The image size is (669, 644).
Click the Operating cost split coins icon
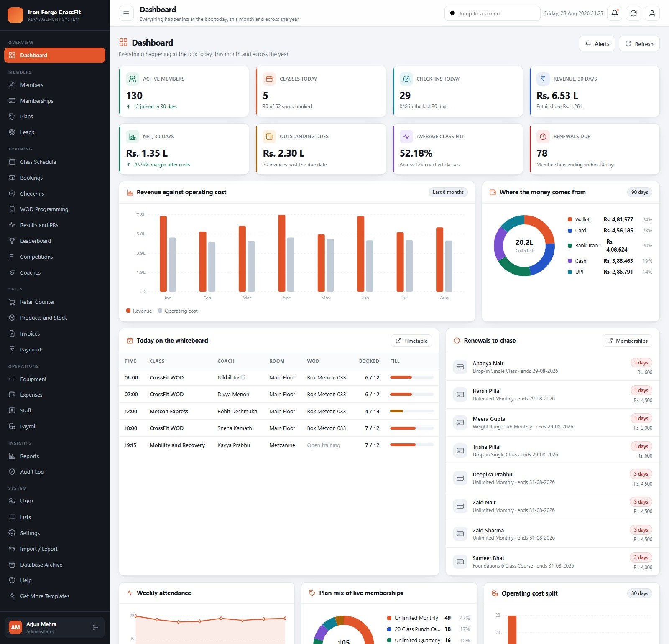click(495, 593)
